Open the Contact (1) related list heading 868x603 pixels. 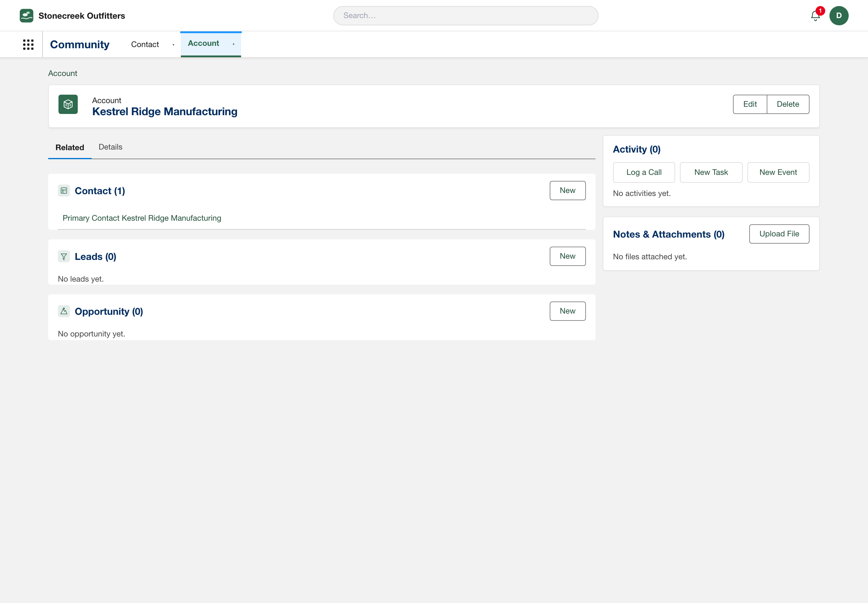(100, 191)
